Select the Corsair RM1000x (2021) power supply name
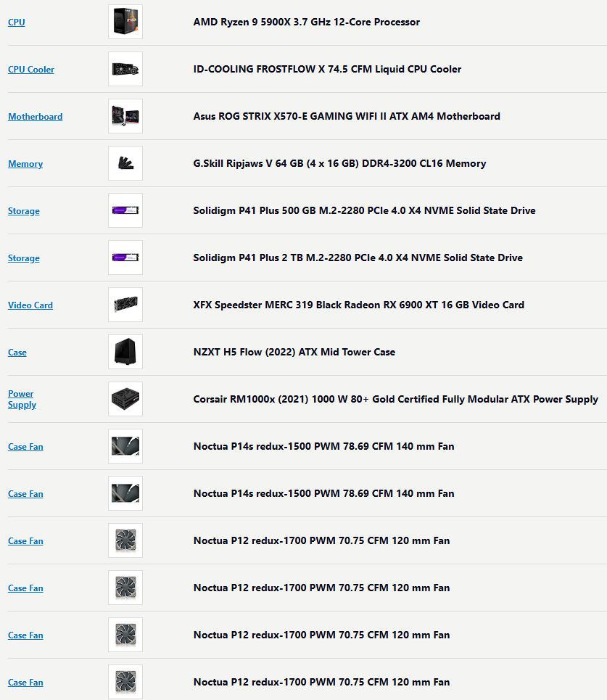 click(x=395, y=399)
